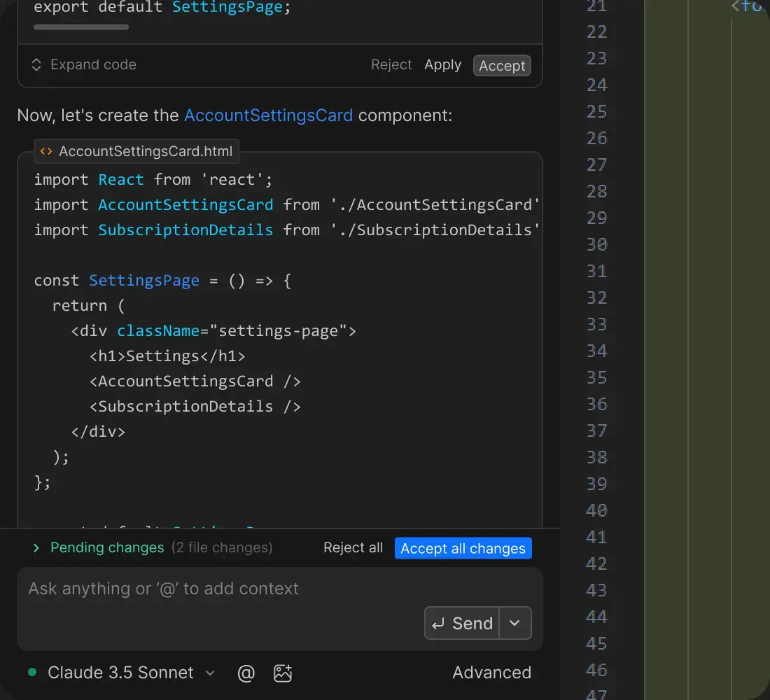Click Reject all pending changes

[x=353, y=547]
